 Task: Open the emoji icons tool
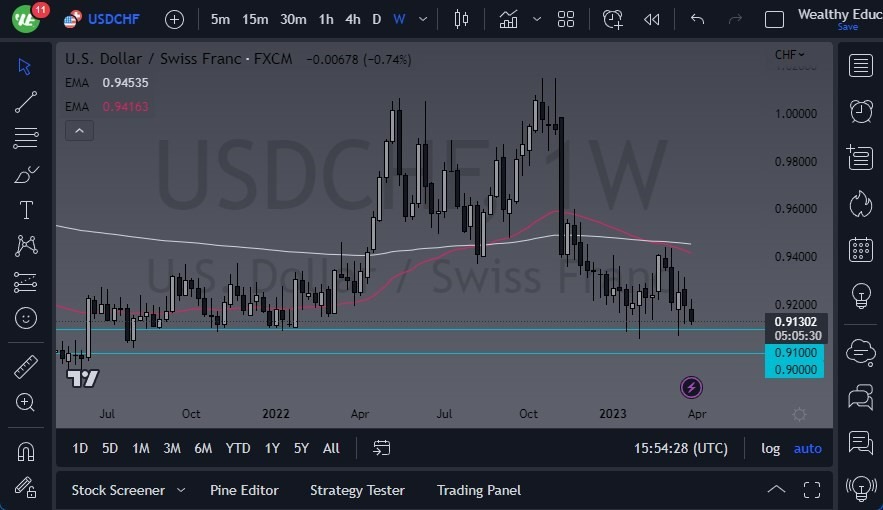click(x=25, y=319)
